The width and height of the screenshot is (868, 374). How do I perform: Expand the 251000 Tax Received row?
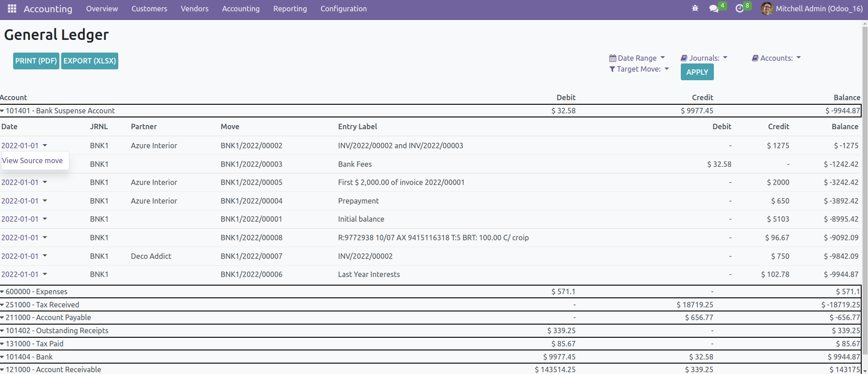(x=3, y=305)
